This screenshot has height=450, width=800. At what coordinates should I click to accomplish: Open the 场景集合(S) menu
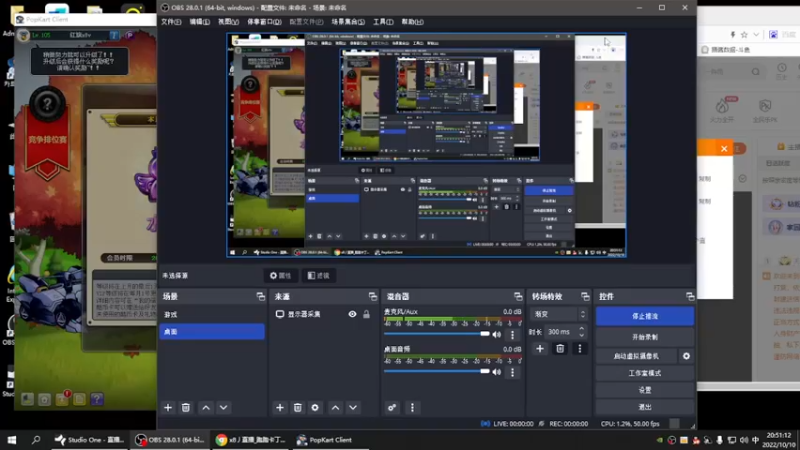point(348,22)
